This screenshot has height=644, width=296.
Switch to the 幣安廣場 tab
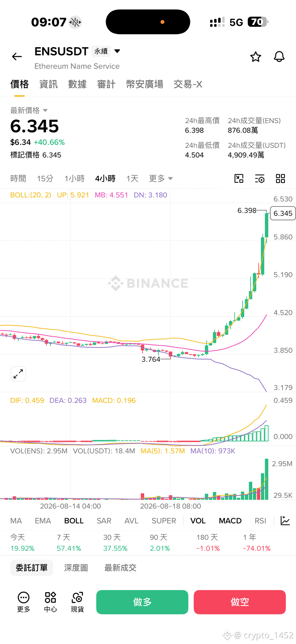coord(144,84)
